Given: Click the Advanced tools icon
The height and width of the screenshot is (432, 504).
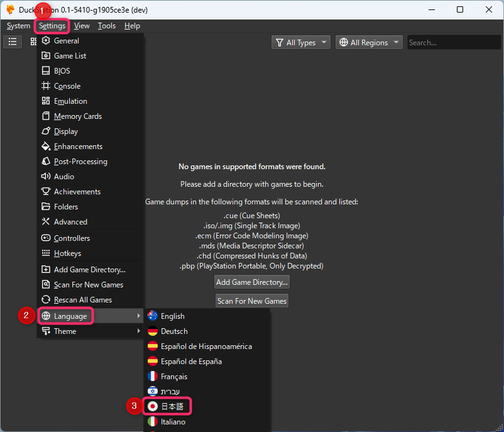Looking at the screenshot, I should click(x=46, y=221).
